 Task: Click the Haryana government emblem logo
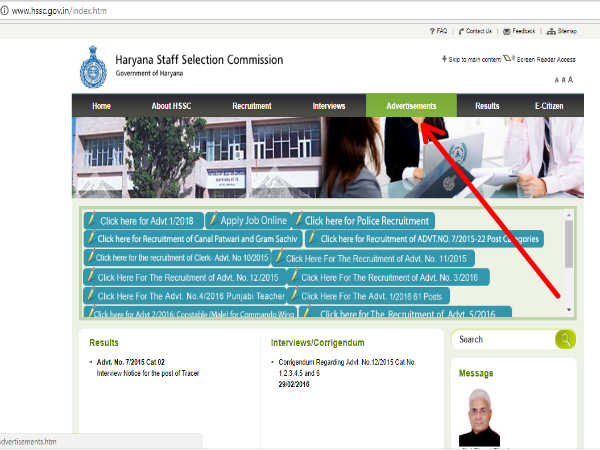[93, 67]
